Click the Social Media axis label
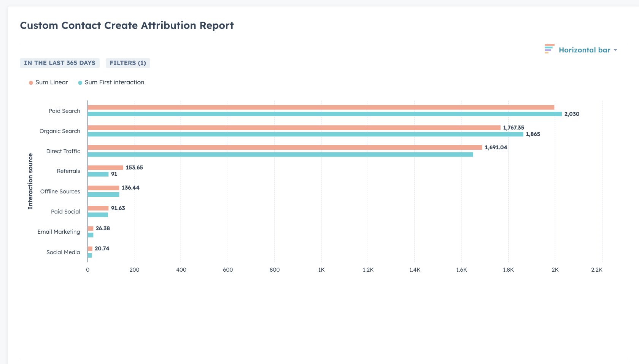Image resolution: width=639 pixels, height=364 pixels. pos(63,252)
